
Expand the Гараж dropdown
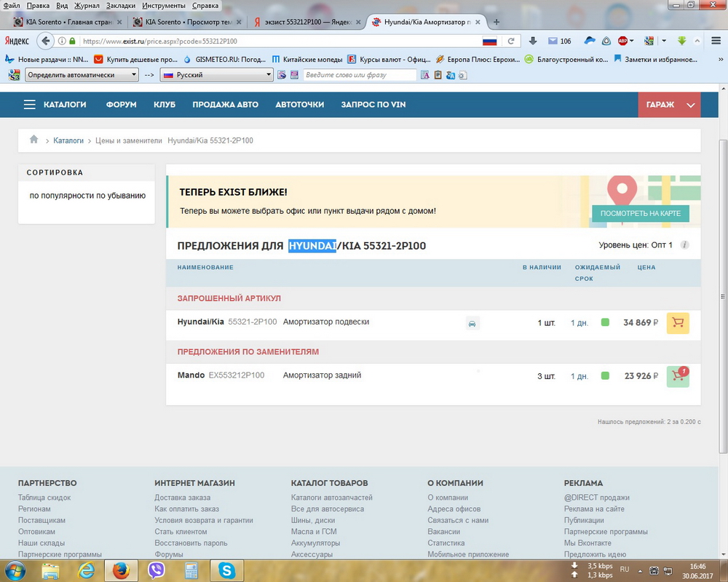pos(669,105)
